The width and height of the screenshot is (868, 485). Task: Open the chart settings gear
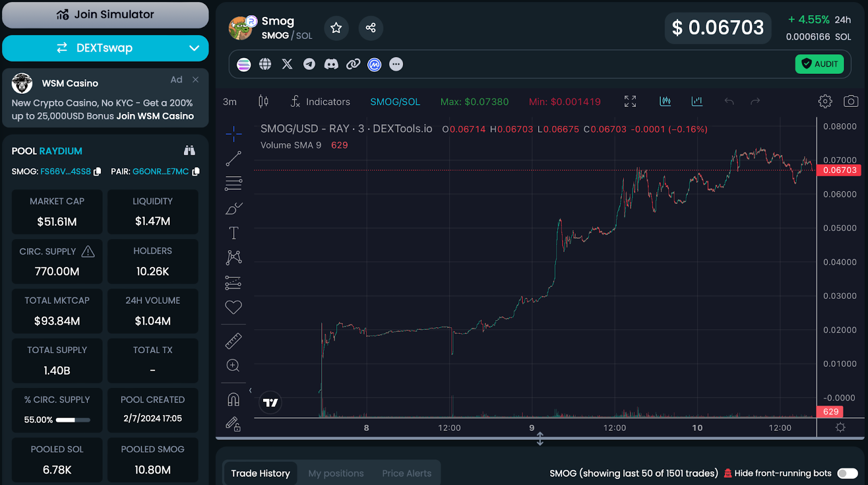pyautogui.click(x=825, y=101)
